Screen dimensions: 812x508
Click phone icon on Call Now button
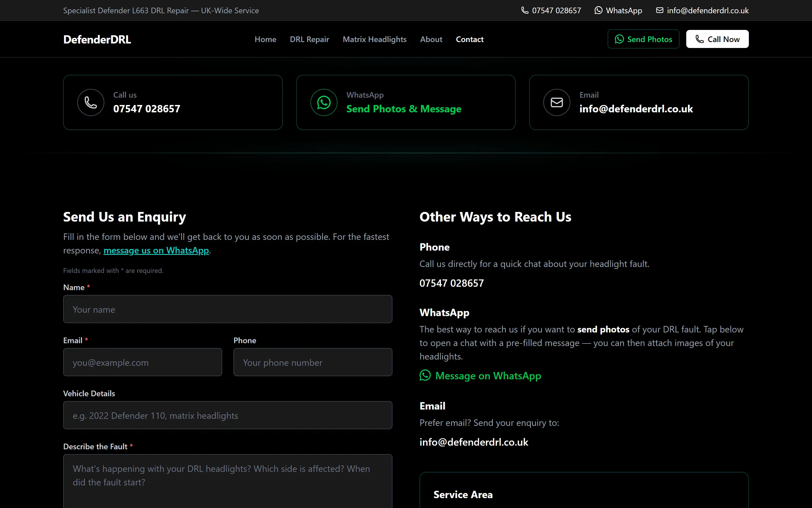[700, 39]
